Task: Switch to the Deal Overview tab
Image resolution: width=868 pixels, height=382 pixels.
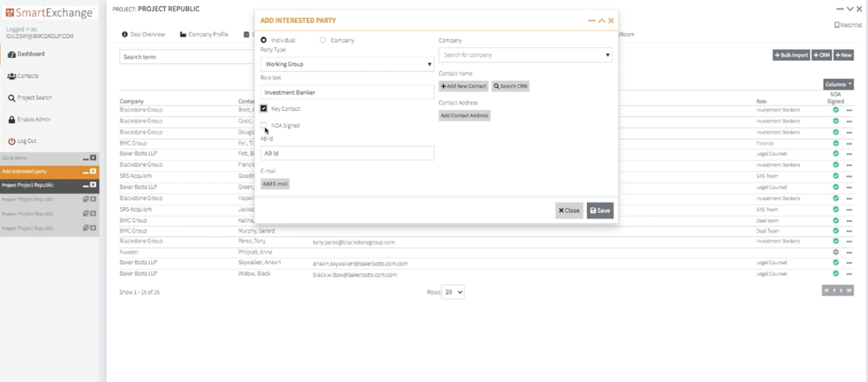Action: 143,35
